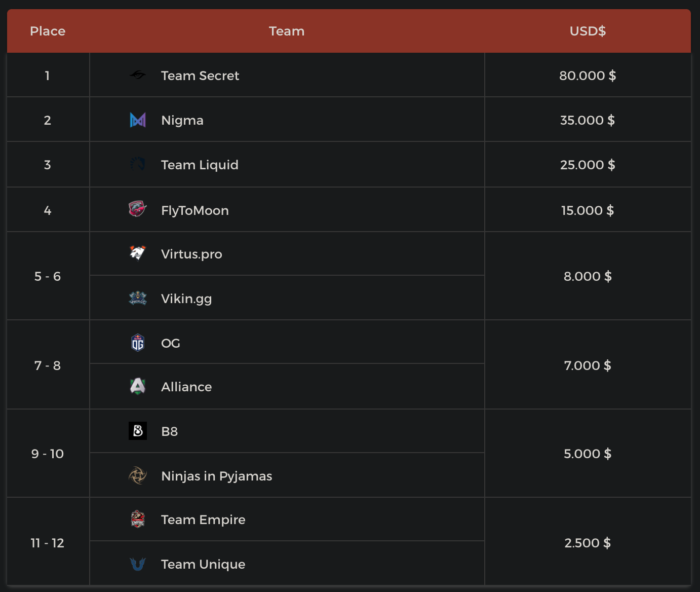Click the Vikin.gg logo icon
The width and height of the screenshot is (700, 592).
[x=137, y=298]
